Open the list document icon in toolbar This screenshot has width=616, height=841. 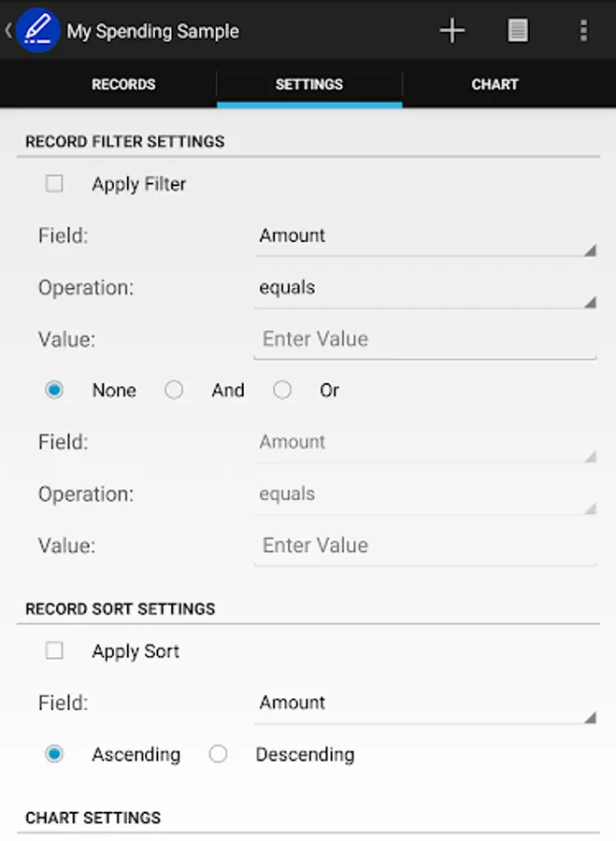(x=517, y=31)
